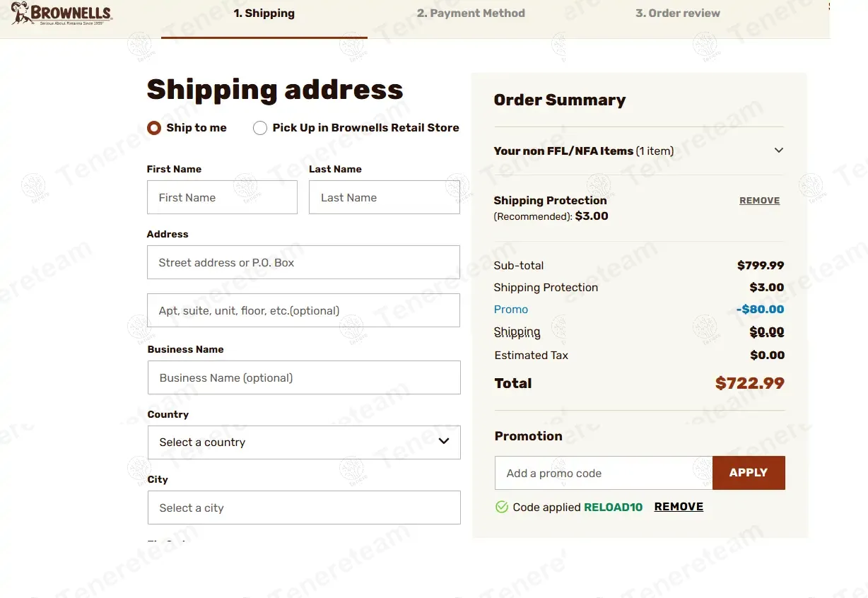Click the Promo discount line label
Viewport: 868px width, 598px height.
click(511, 310)
